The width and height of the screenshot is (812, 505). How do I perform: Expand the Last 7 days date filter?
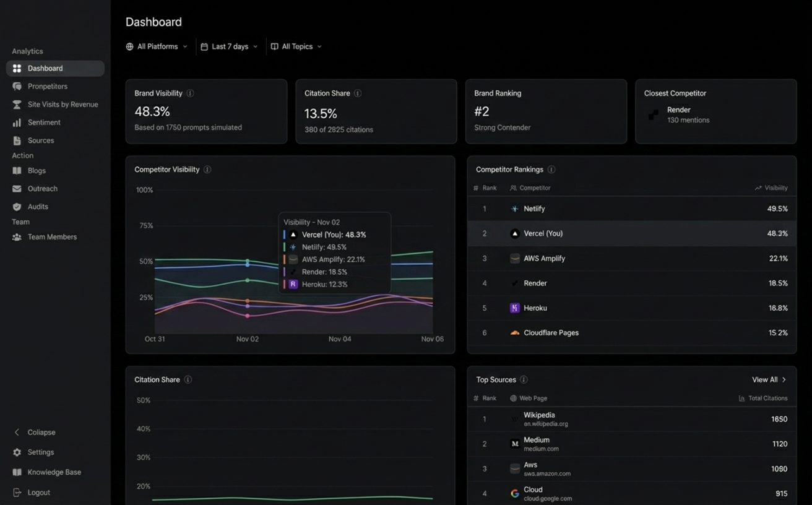click(229, 46)
